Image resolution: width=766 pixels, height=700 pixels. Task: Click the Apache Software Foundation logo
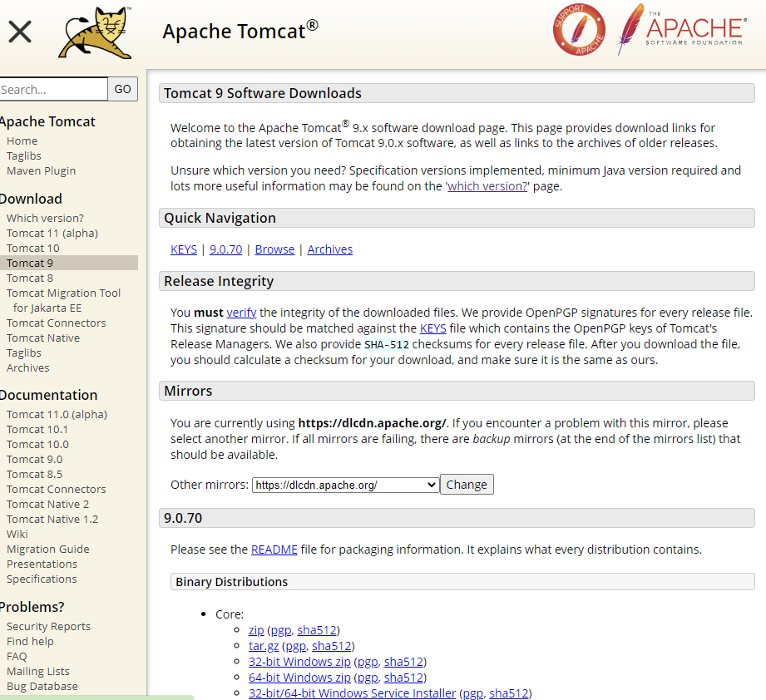(682, 29)
